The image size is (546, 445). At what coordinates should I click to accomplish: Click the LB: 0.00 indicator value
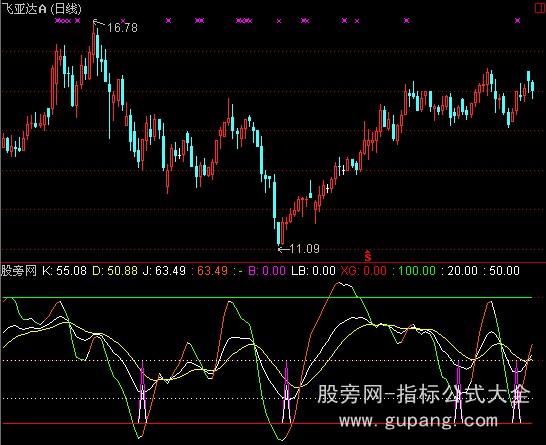[313, 271]
